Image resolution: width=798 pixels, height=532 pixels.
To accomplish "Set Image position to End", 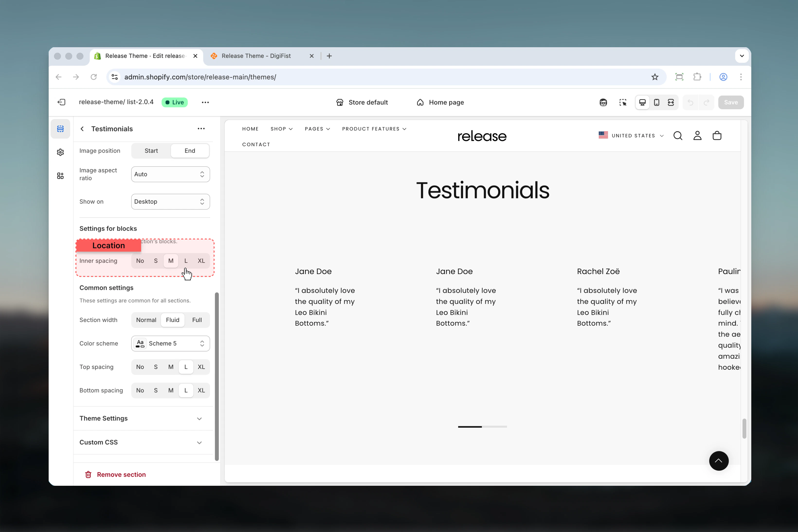I will (x=190, y=151).
